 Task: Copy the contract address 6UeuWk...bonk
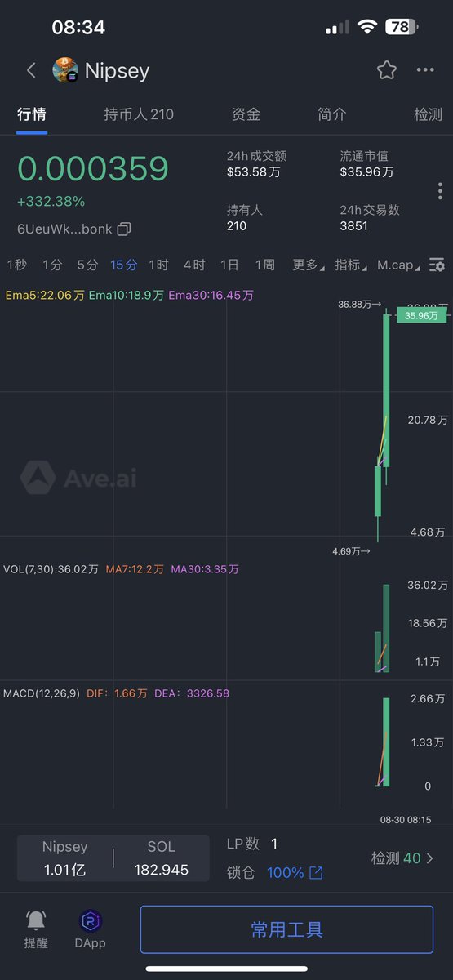[x=123, y=229]
